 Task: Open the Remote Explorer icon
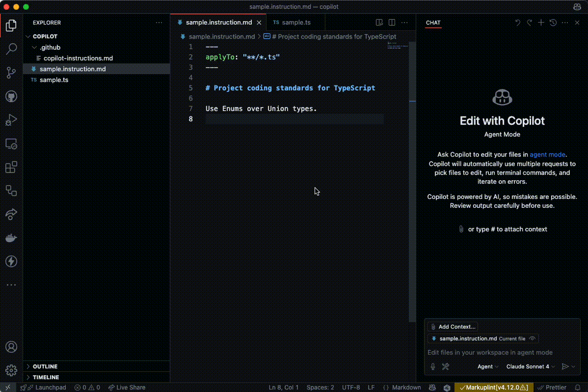pos(11,144)
